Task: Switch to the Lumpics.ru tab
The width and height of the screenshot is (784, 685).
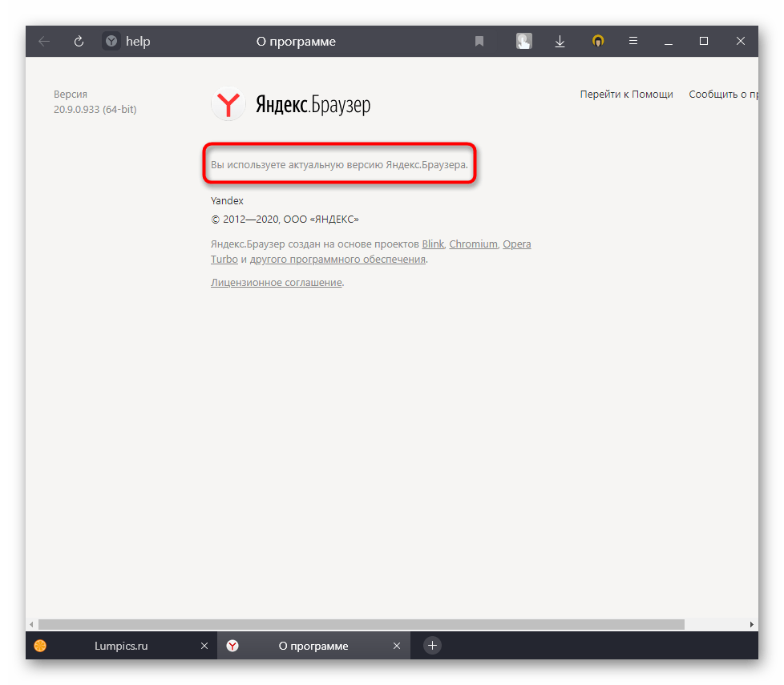Action: click(120, 646)
